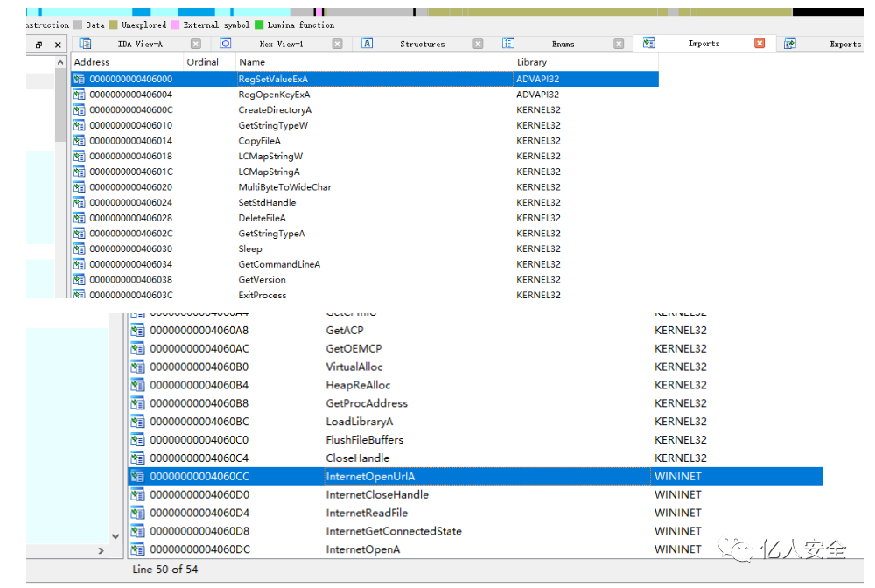Click the Enums tab icon
The image size is (875, 588).
coord(507,44)
